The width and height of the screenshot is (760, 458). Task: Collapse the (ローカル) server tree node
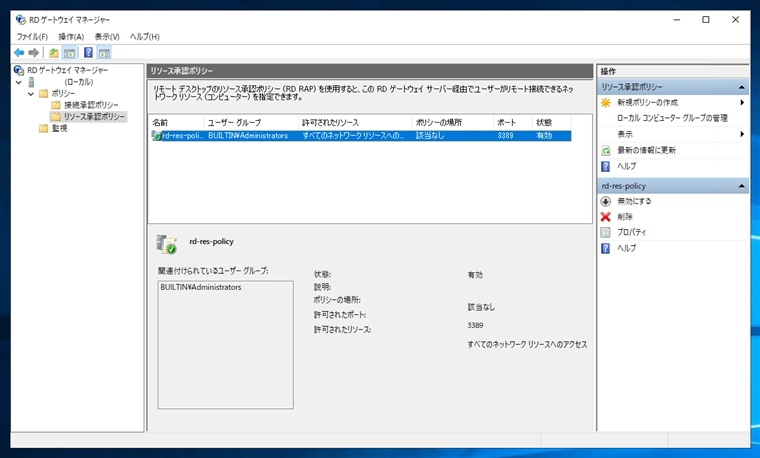tap(19, 82)
